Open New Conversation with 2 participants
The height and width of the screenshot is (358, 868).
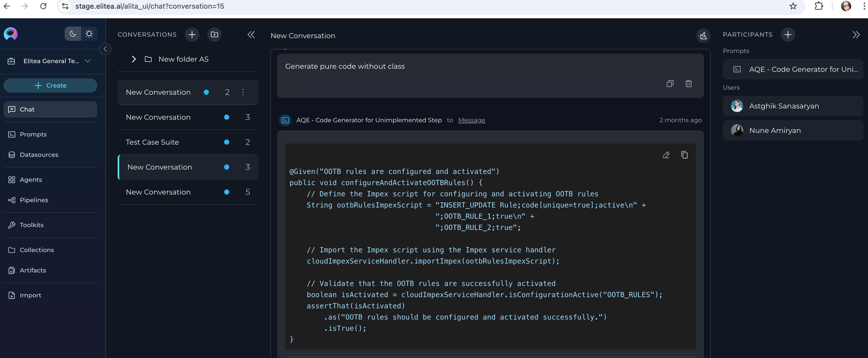tap(188, 92)
